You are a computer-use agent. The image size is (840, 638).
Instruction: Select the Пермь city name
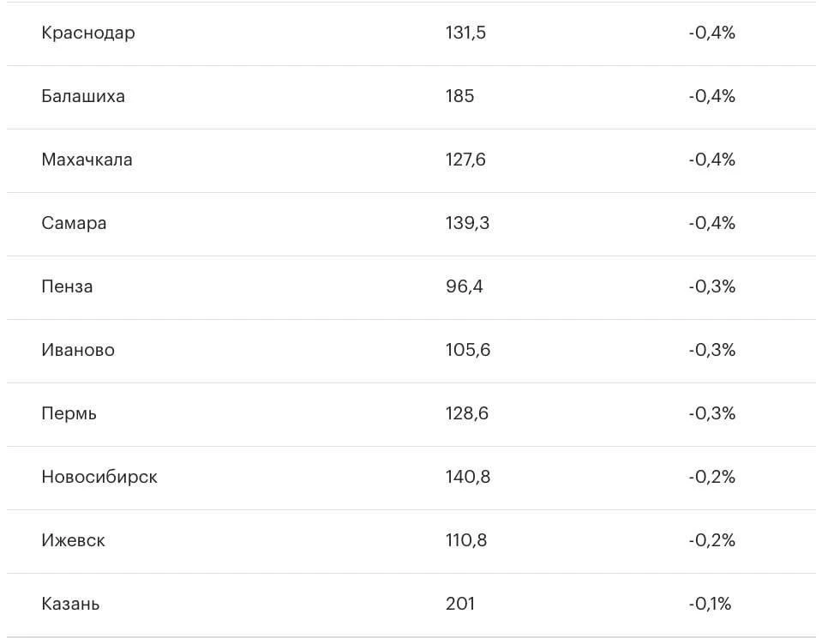coord(69,413)
